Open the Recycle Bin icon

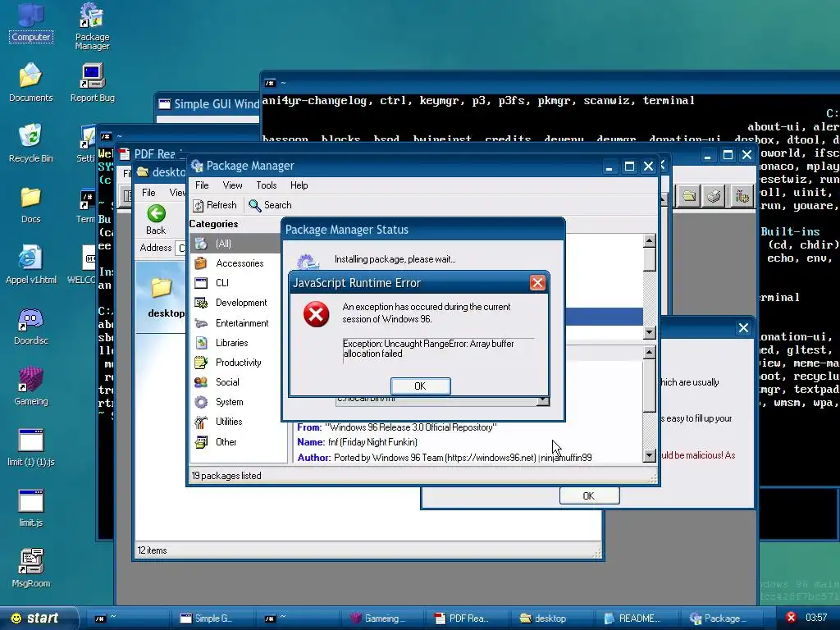30,143
